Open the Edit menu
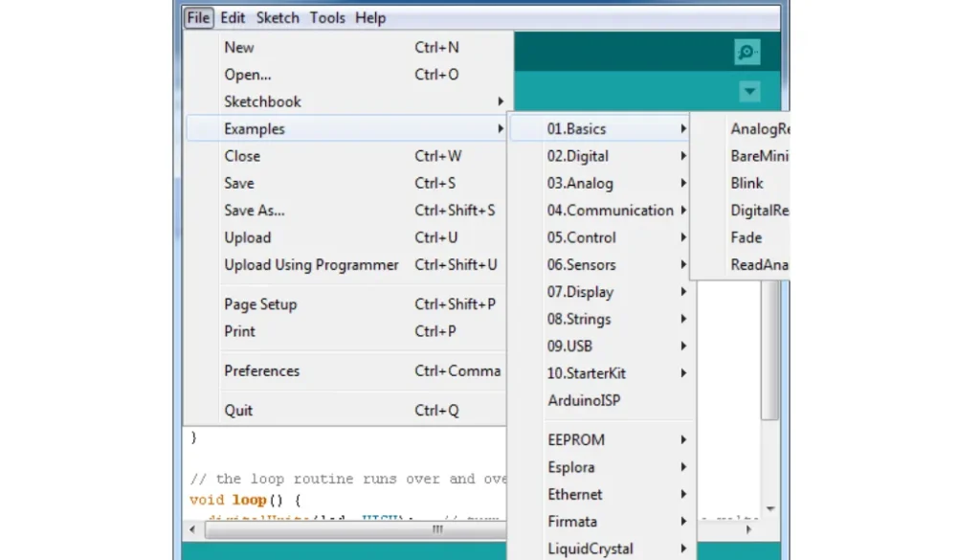This screenshot has width=980, height=560. coord(233,17)
